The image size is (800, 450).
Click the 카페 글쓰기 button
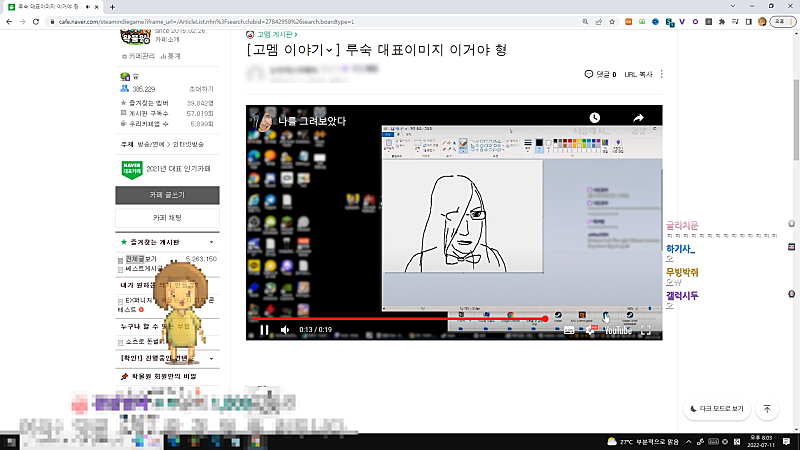tap(166, 194)
